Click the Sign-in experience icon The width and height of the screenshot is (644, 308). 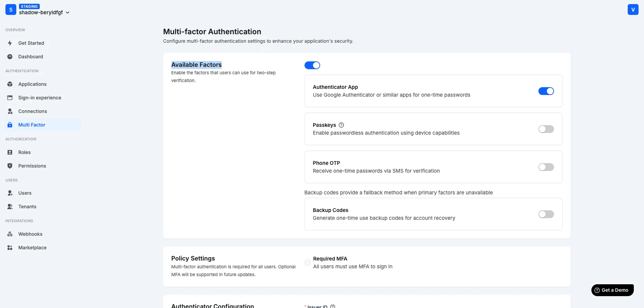click(x=10, y=97)
